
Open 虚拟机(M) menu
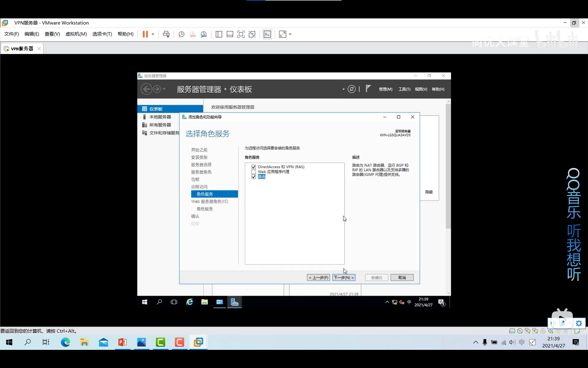pyautogui.click(x=76, y=34)
